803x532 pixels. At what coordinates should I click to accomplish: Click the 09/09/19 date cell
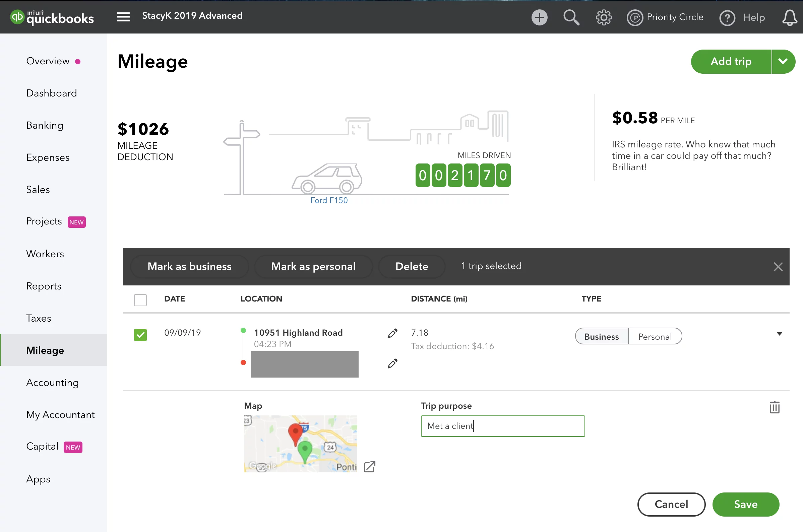coord(183,333)
